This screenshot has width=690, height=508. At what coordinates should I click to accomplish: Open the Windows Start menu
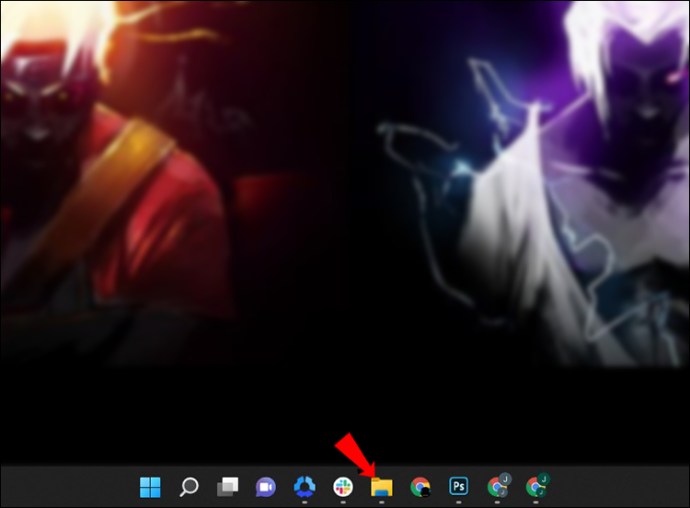click(150, 487)
